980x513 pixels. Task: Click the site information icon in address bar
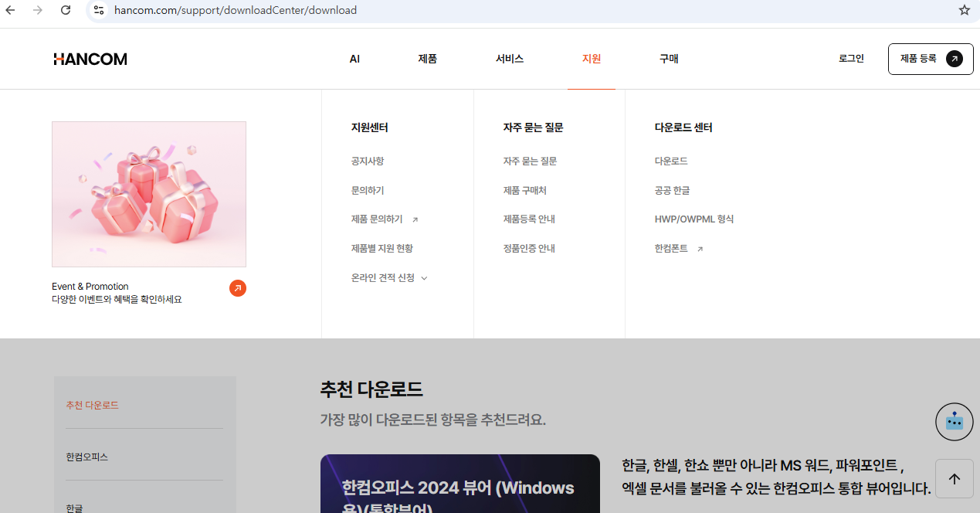click(x=98, y=10)
